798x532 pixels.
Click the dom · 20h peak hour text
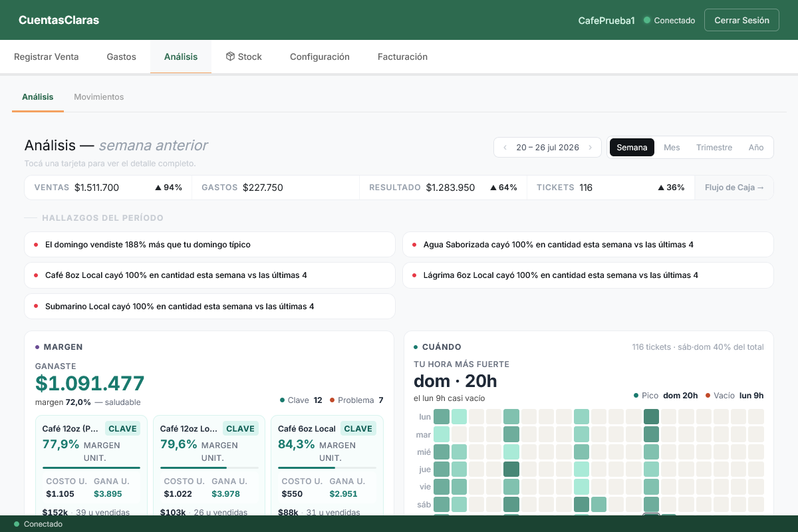456,381
